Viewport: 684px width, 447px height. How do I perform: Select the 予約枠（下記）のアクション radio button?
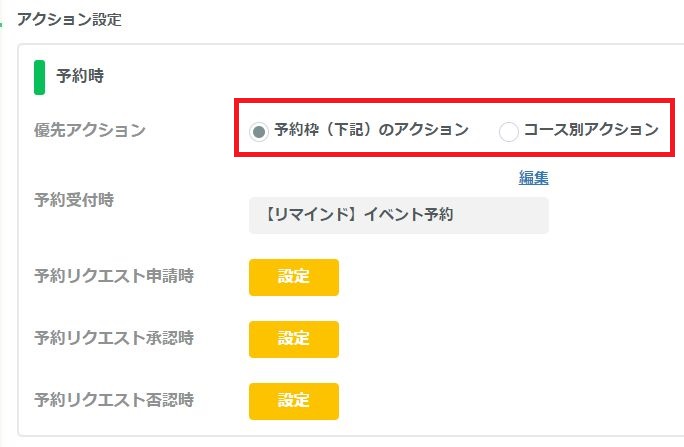pos(260,130)
